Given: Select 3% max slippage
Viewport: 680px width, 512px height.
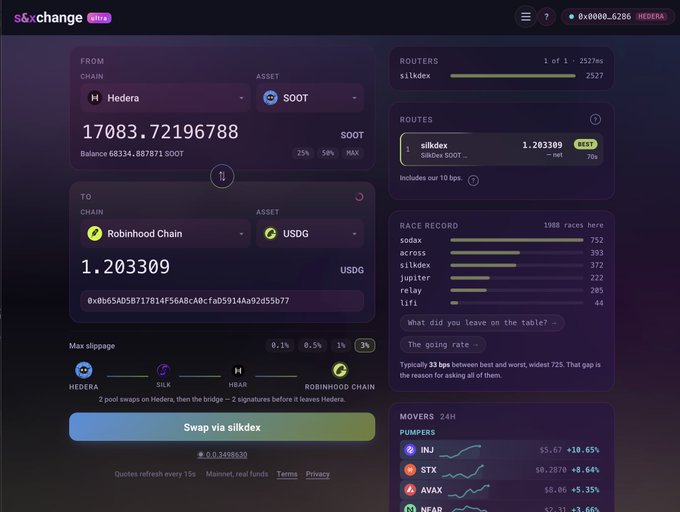Looking at the screenshot, I should (x=365, y=346).
